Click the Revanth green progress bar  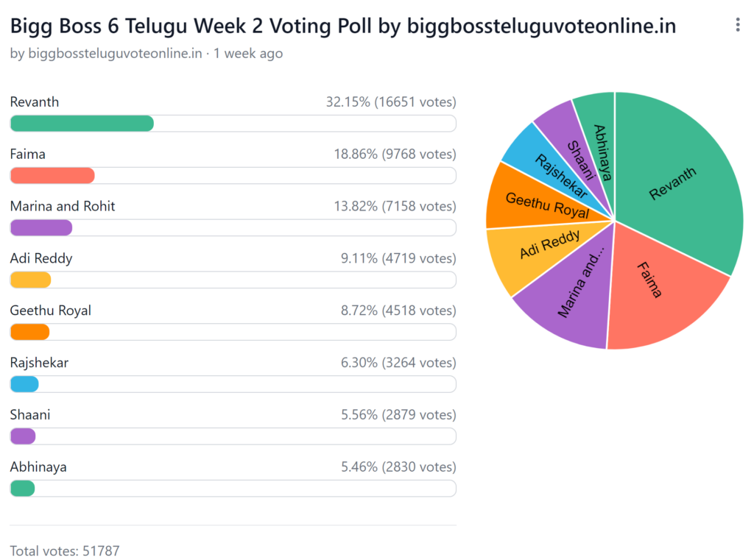tap(82, 124)
